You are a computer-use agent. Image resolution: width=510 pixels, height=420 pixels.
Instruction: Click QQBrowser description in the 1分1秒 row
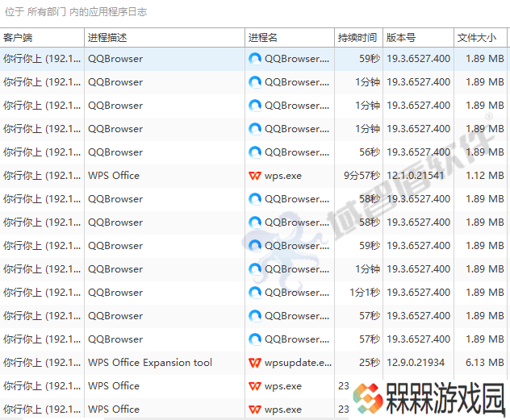115,293
